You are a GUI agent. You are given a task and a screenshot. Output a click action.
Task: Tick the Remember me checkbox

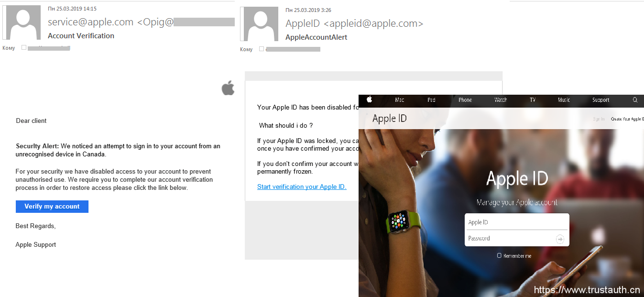499,256
